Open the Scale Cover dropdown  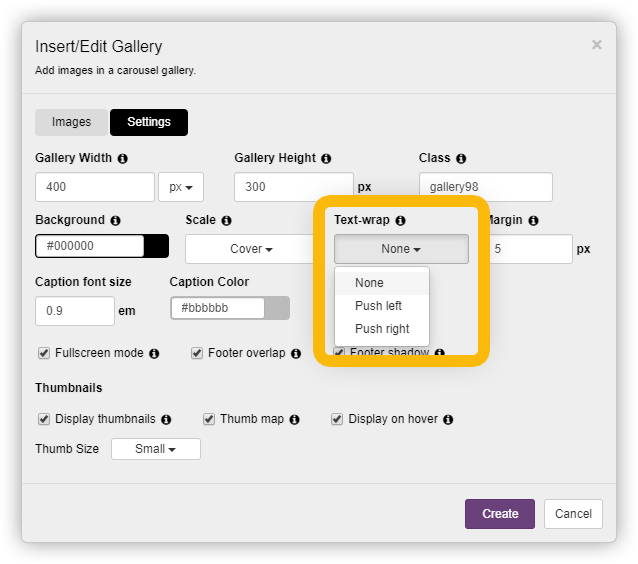pyautogui.click(x=251, y=249)
